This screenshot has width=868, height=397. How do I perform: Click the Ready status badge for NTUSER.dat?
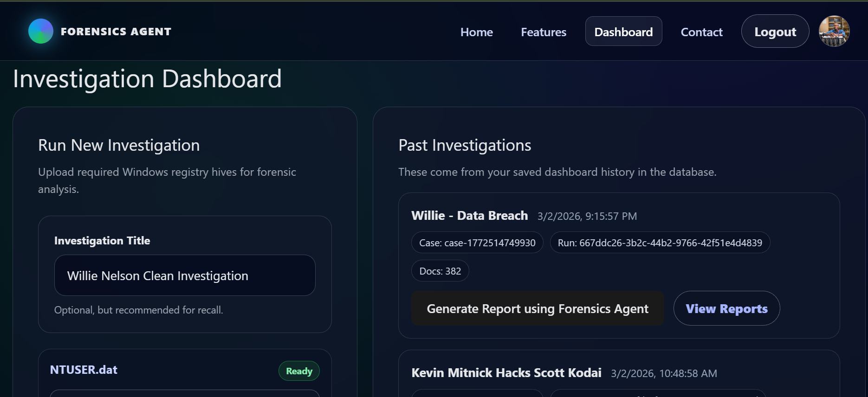(299, 371)
